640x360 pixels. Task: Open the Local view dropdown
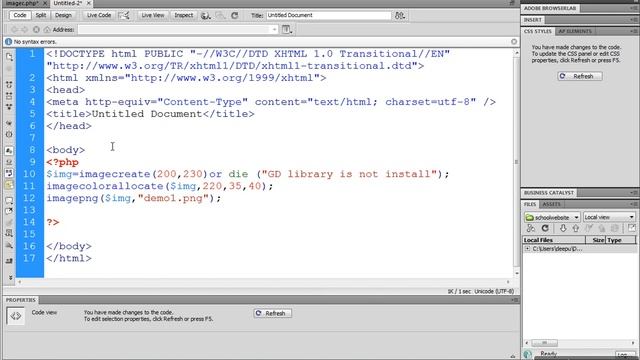(609, 217)
